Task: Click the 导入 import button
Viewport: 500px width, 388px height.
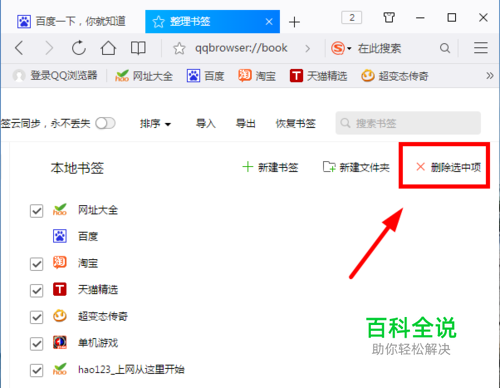Action: click(206, 124)
